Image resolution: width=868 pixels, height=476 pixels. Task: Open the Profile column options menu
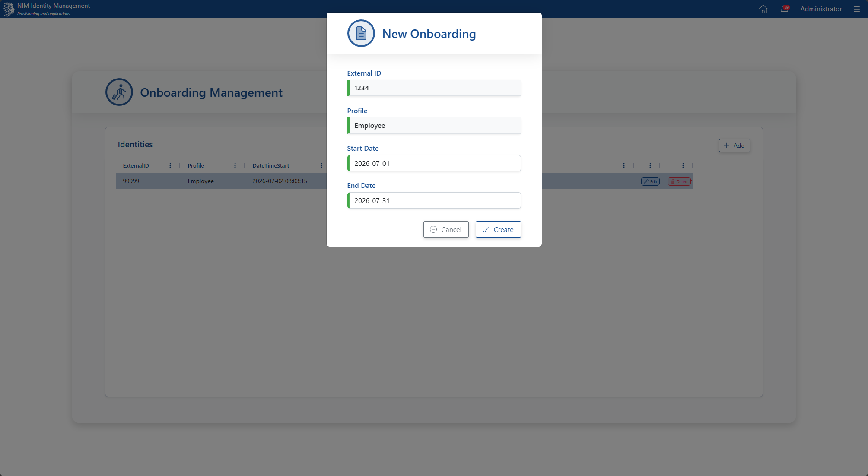pyautogui.click(x=235, y=165)
